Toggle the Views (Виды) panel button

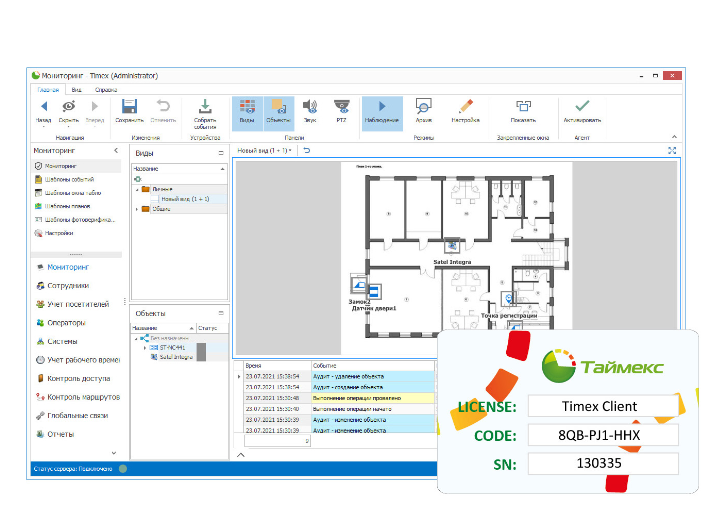click(x=247, y=108)
